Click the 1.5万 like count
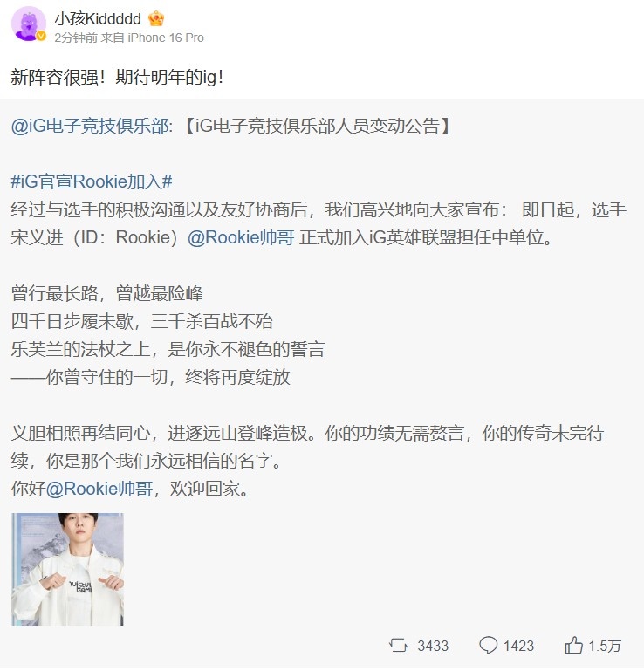The height and width of the screenshot is (671, 644). [604, 646]
